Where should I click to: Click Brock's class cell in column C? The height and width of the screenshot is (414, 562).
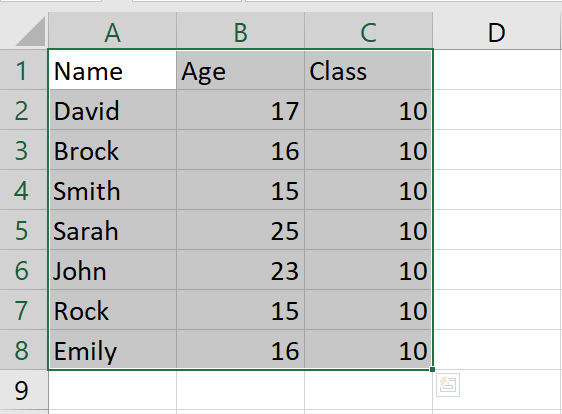click(368, 150)
